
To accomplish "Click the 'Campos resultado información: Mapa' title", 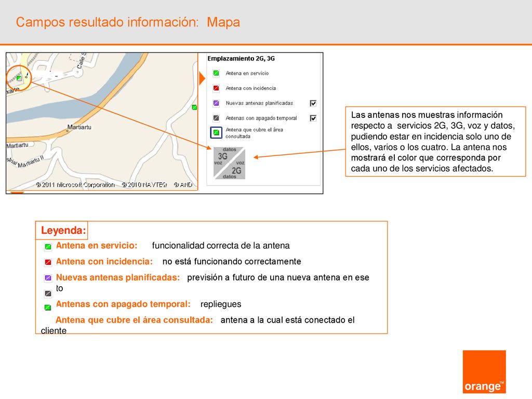I will (128, 22).
